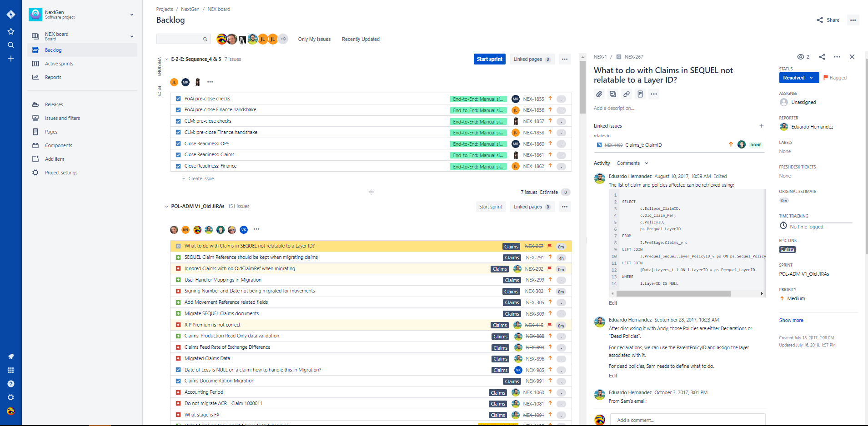Open the Releases section in sidebar
This screenshot has height=426, width=868.
[53, 104]
